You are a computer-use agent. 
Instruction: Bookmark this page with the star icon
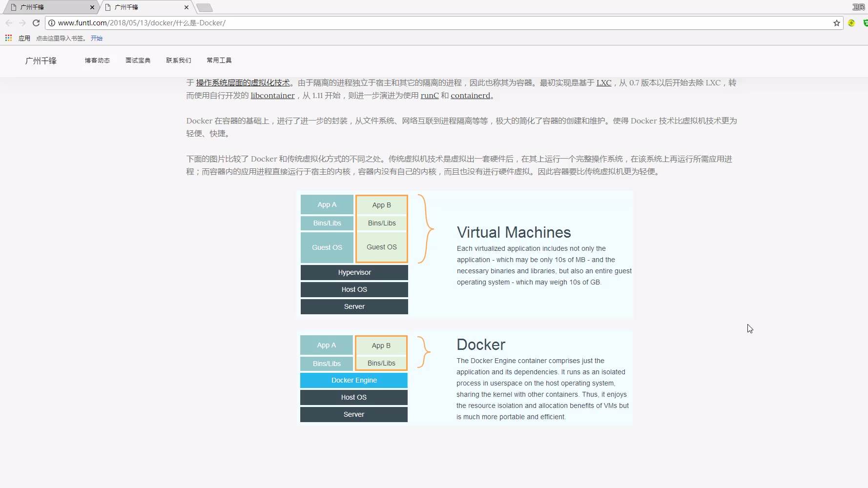point(836,23)
